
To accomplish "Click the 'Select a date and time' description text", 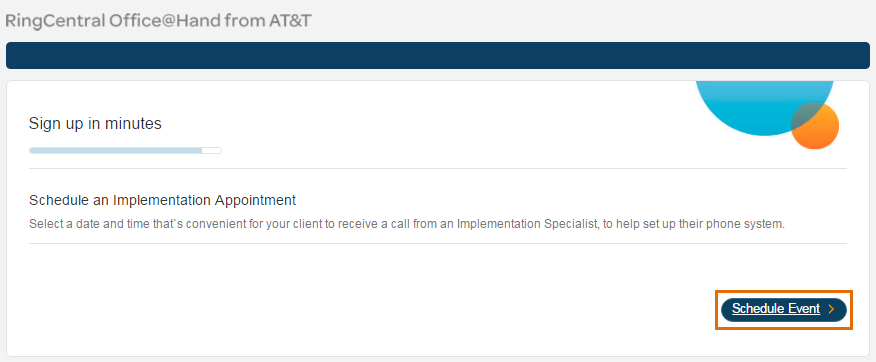I will (x=407, y=225).
